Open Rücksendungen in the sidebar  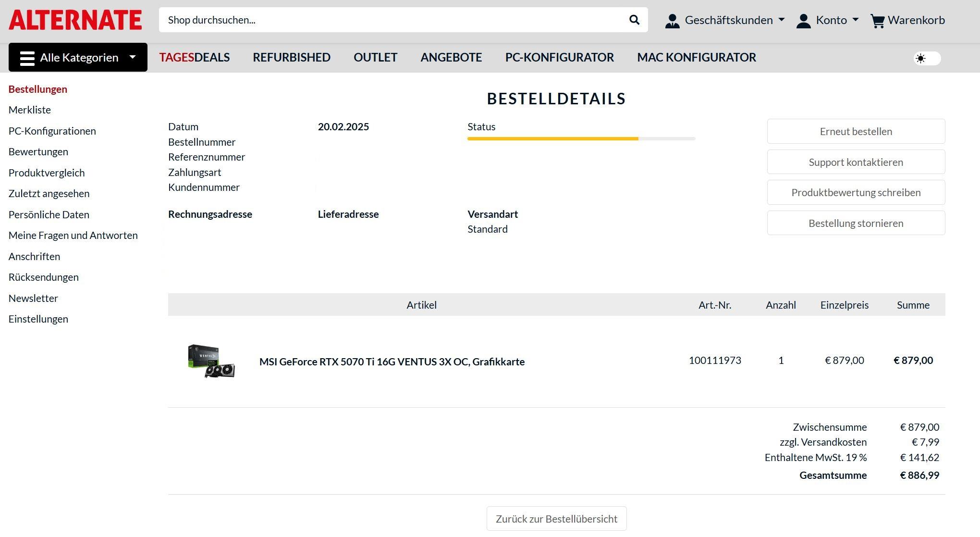44,277
